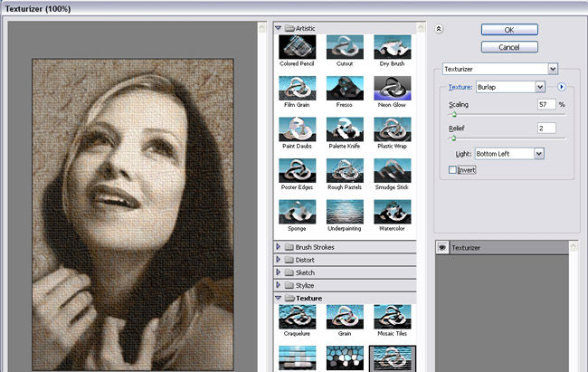Select the Film Grain filter
The height and width of the screenshot is (372, 588).
point(297,88)
